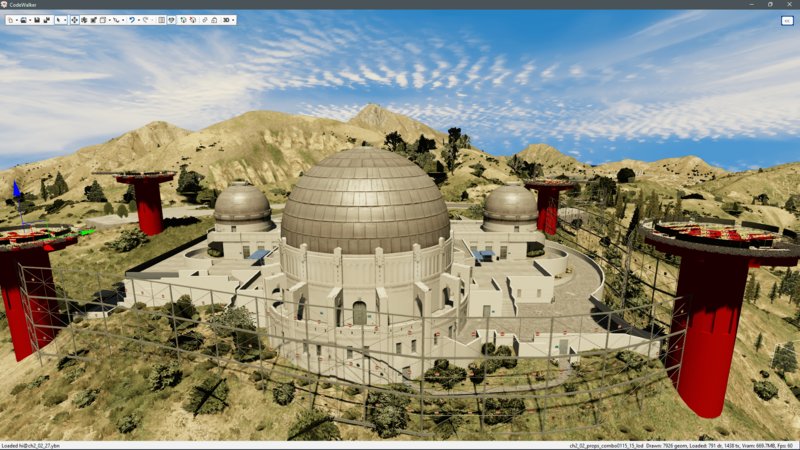Open the camera mode dropdown arrow
The height and width of the screenshot is (450, 800).
(233, 20)
